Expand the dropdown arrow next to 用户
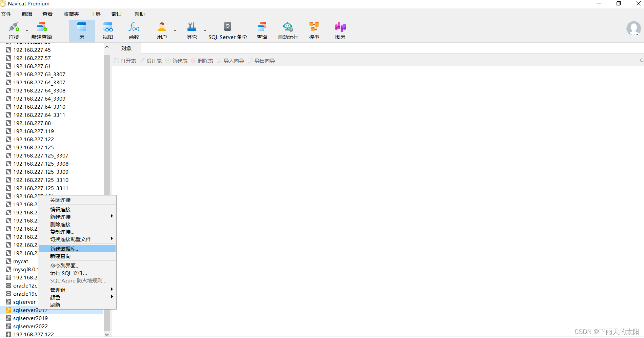The width and height of the screenshot is (644, 338). pyautogui.click(x=175, y=31)
